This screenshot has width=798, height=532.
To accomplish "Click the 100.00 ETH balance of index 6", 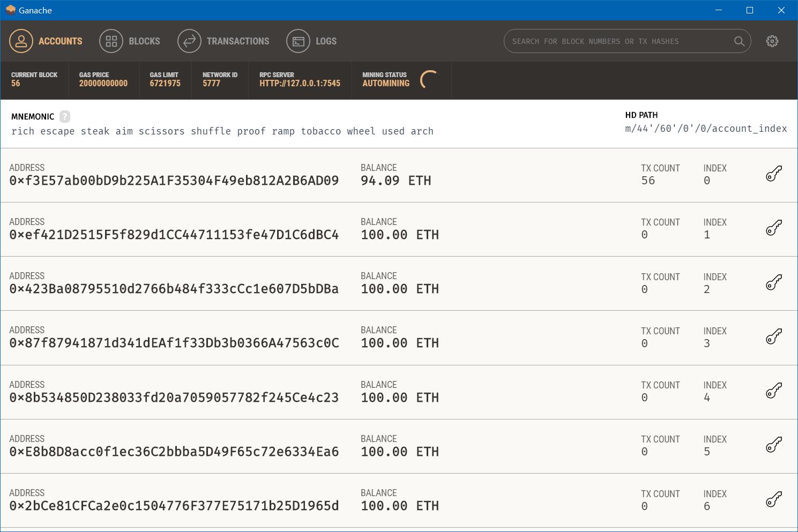I will tap(400, 506).
